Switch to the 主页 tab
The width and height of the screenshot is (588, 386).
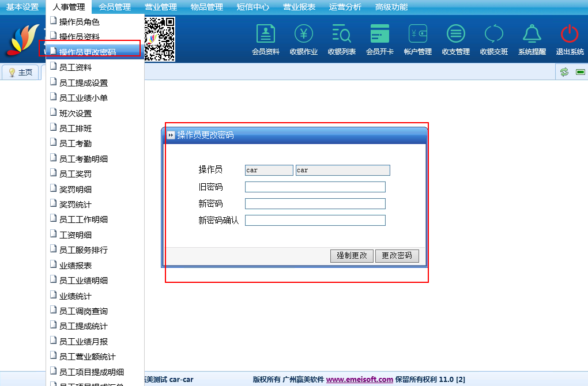(x=21, y=73)
